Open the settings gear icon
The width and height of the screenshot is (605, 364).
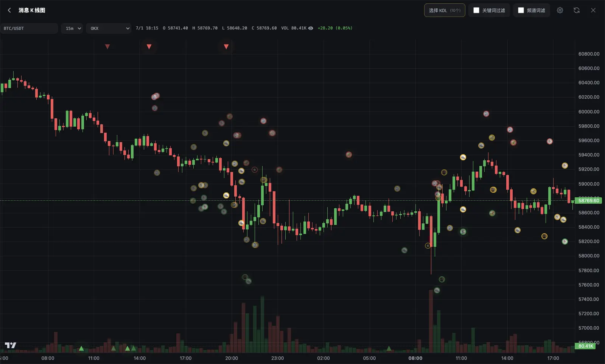click(560, 10)
